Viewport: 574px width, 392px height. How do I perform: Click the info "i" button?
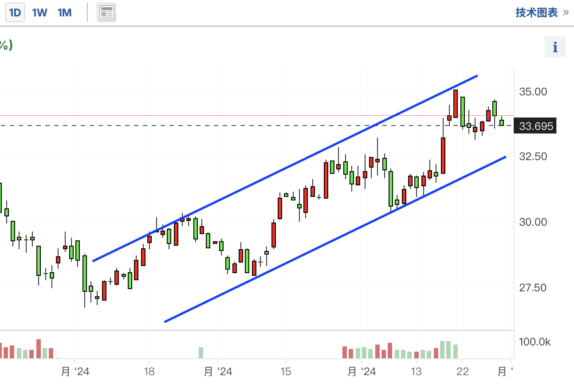(555, 47)
